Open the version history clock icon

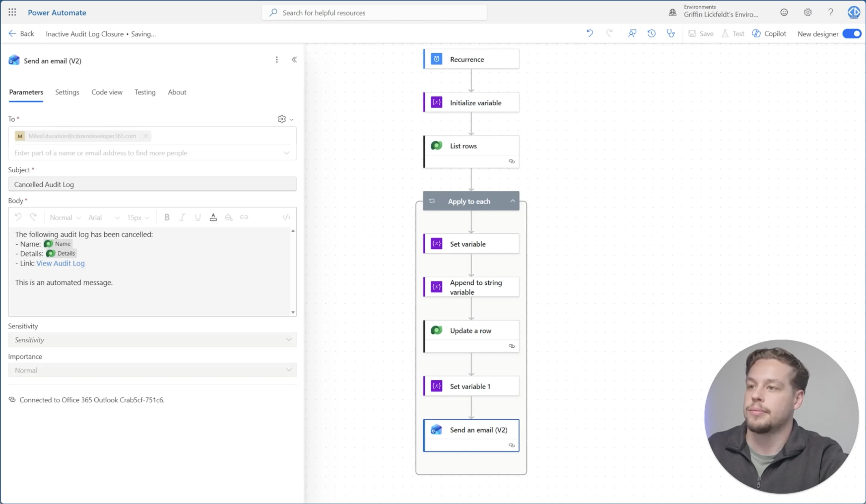[652, 33]
